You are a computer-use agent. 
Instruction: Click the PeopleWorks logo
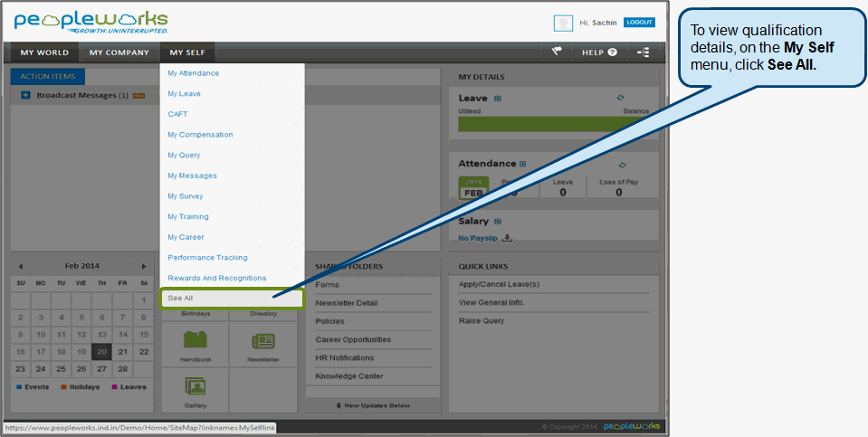91,22
